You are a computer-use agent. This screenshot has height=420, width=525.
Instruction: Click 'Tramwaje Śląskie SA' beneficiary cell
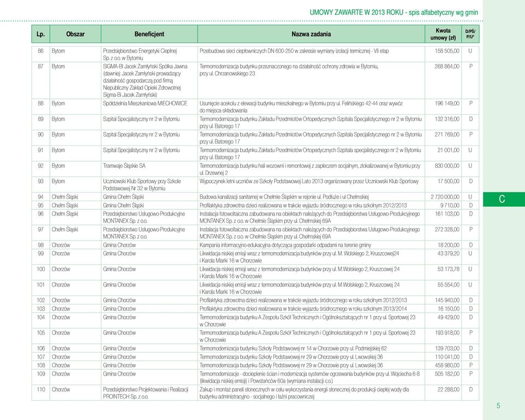coord(149,169)
